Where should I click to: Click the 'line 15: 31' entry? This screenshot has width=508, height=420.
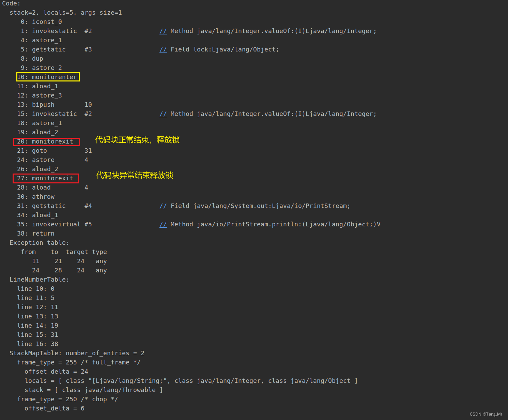point(38,335)
